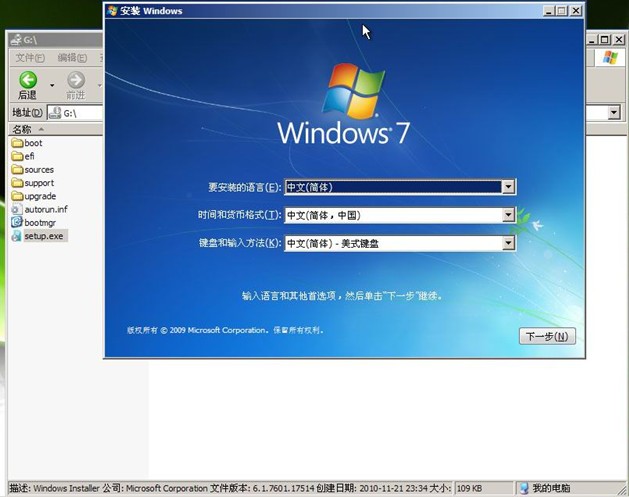This screenshot has width=629, height=497.
Task: Close the G:\ Explorer window
Action: coord(619,39)
